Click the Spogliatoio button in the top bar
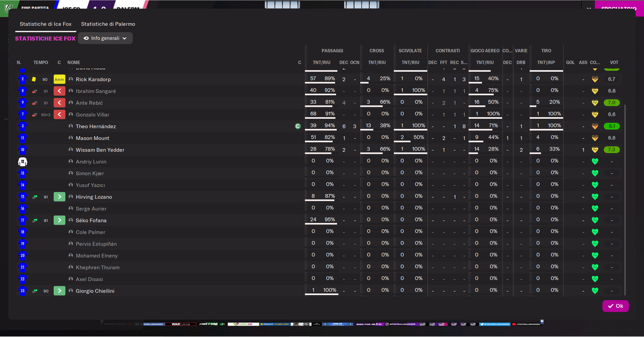The width and height of the screenshot is (644, 337). [619, 9]
